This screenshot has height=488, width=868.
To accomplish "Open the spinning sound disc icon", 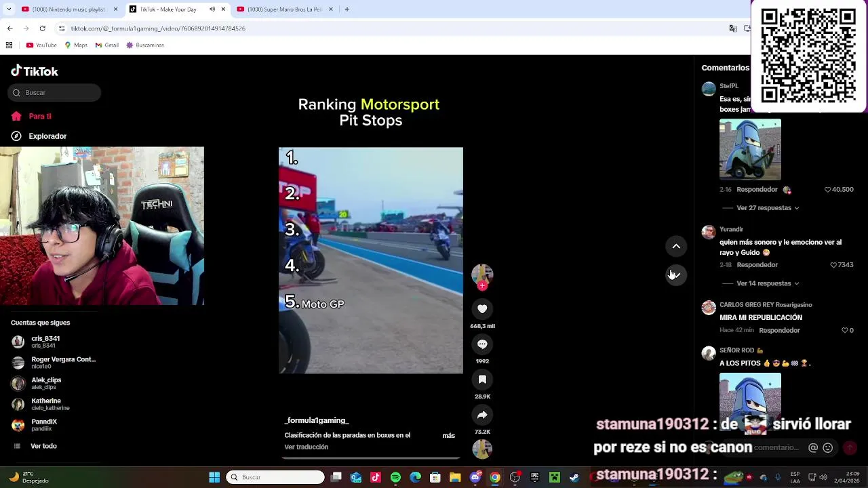I will [x=482, y=449].
